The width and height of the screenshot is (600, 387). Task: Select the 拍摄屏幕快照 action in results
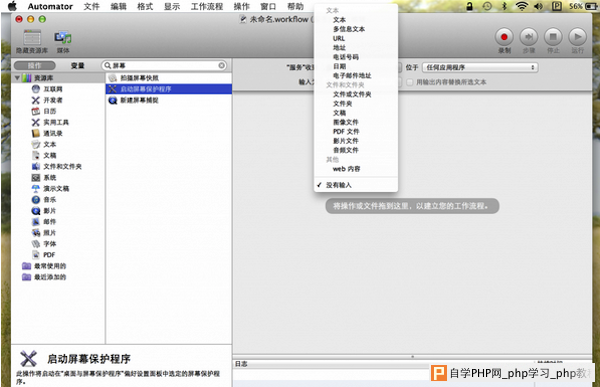169,78
